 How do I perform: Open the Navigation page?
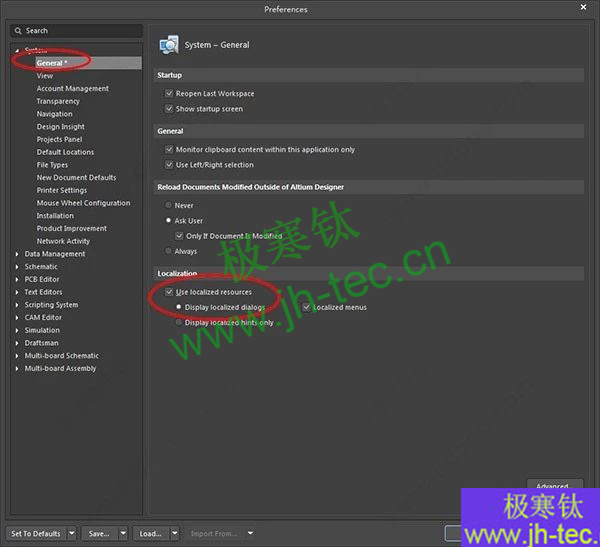54,114
